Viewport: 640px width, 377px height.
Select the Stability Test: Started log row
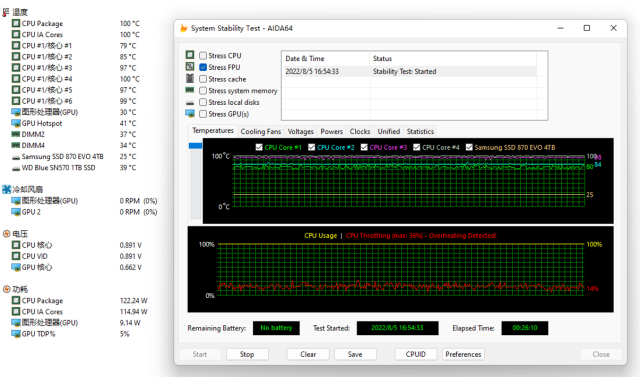pos(409,71)
